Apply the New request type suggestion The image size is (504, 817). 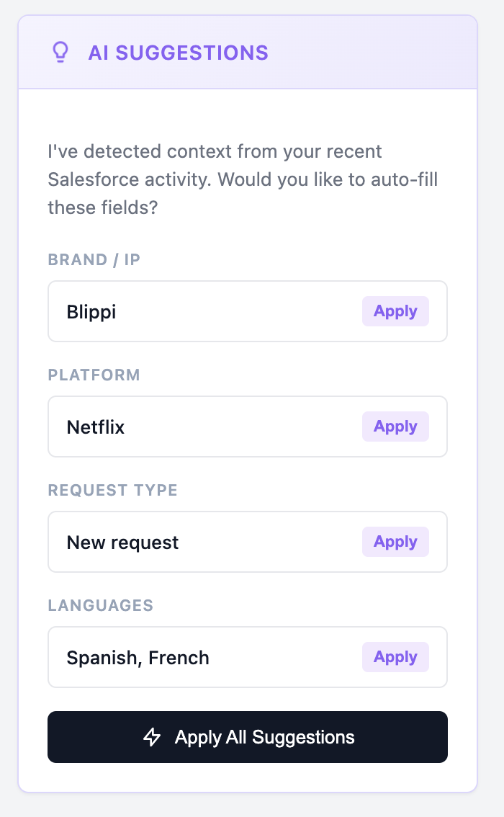pos(395,542)
